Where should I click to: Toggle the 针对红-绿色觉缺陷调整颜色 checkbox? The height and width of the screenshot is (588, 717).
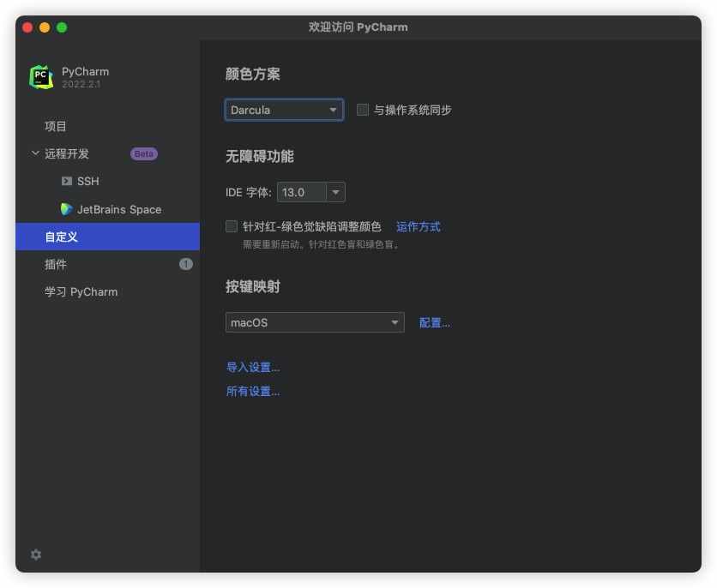232,226
